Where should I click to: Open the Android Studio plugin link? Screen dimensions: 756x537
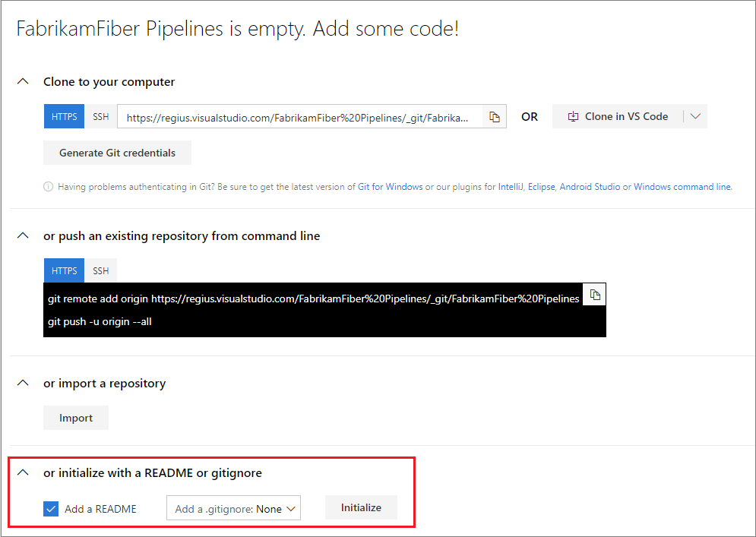(590, 187)
